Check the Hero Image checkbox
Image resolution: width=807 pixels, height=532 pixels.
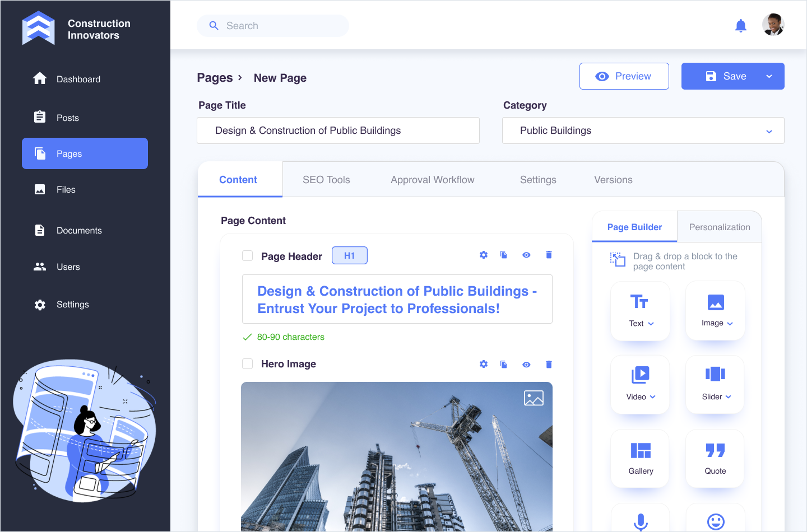(247, 364)
